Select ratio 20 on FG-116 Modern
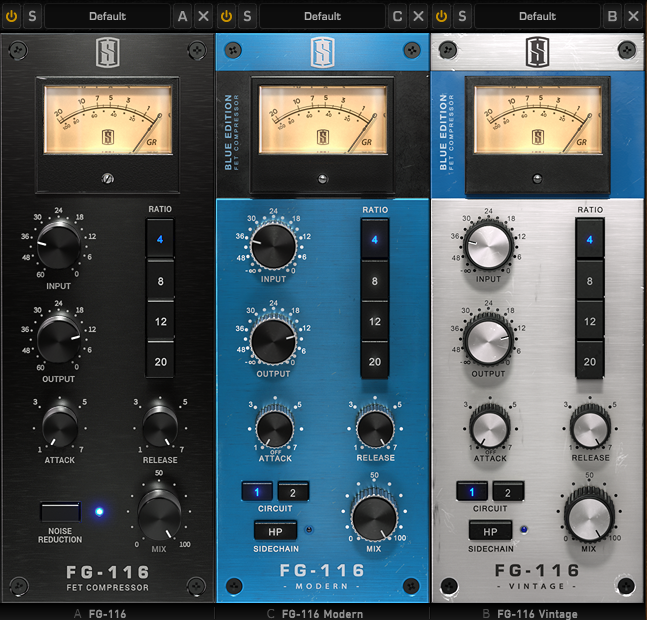The height and width of the screenshot is (620, 647). point(375,361)
